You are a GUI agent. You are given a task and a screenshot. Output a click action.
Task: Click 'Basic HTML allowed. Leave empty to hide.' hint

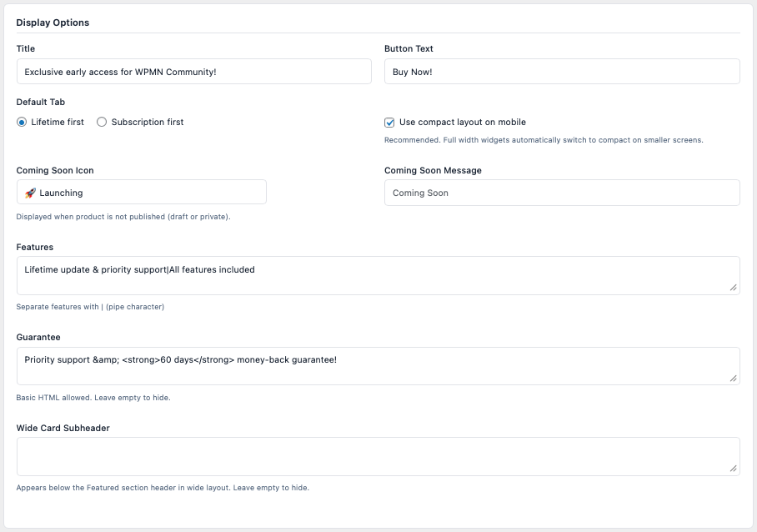(93, 397)
